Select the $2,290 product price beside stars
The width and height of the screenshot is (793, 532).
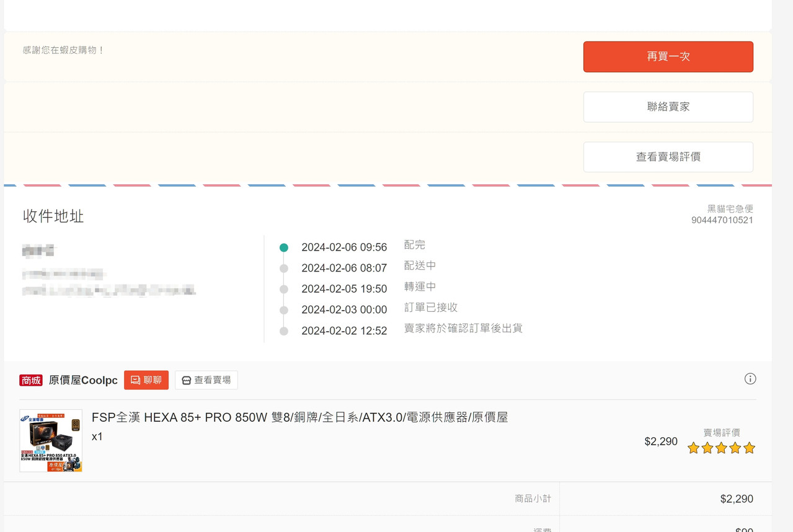coord(661,441)
